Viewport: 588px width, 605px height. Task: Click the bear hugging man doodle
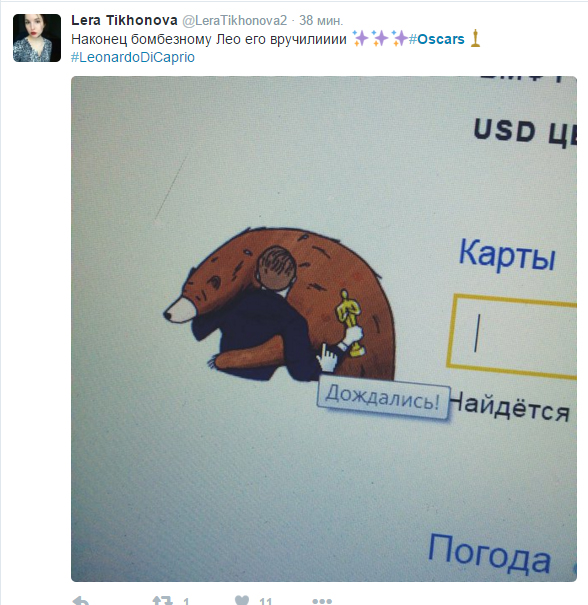tap(279, 304)
